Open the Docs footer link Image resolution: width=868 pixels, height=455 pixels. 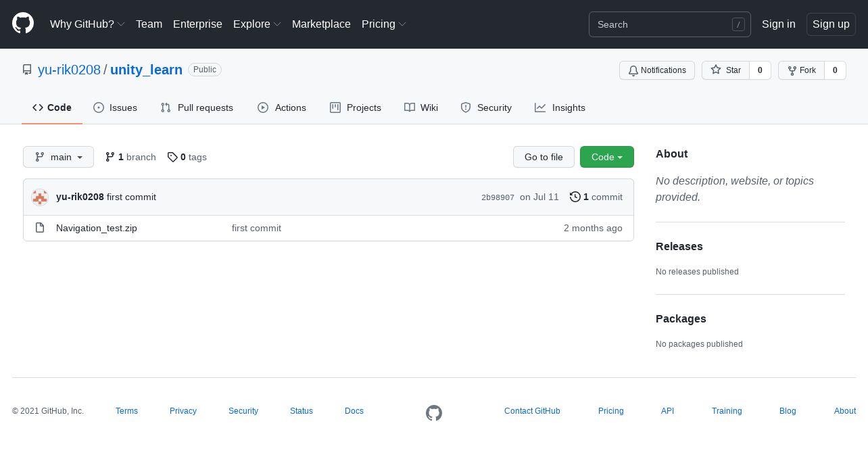(354, 411)
